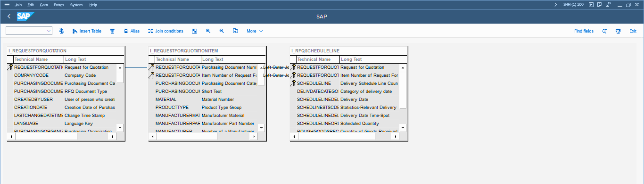Click the zoom out magnifier icon

pyautogui.click(x=222, y=31)
